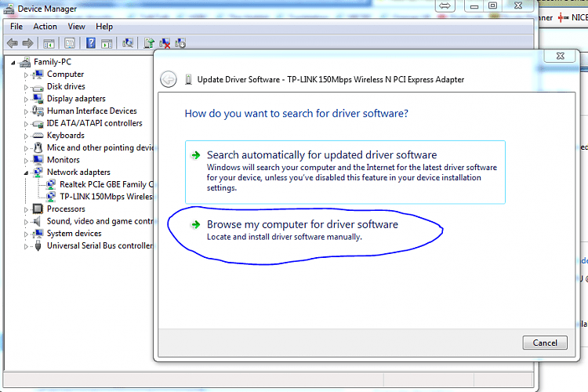Viewport: 588px width, 392px height.
Task: Click the Mice and other pointing devices icon
Action: point(38,147)
